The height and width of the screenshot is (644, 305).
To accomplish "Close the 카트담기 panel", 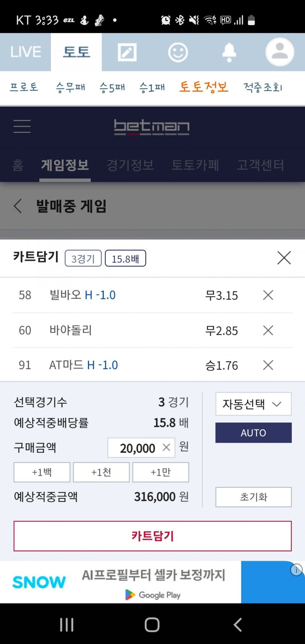I will pos(284,258).
